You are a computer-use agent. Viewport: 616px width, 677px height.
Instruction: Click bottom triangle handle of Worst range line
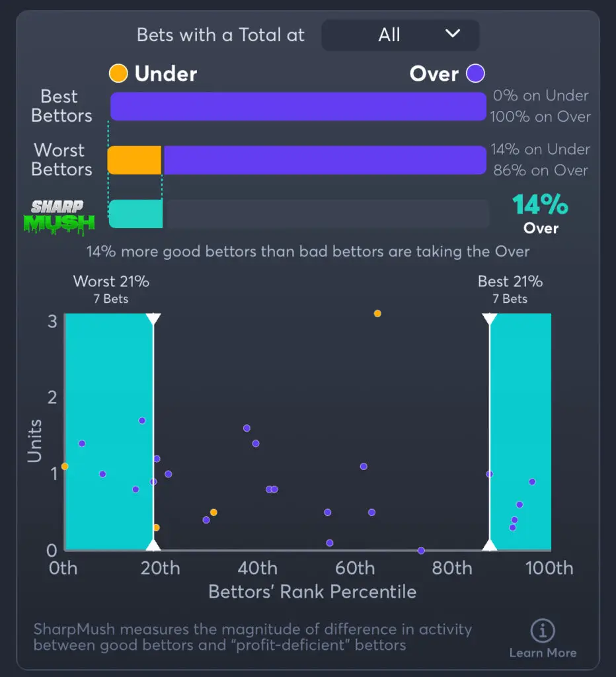point(153,545)
